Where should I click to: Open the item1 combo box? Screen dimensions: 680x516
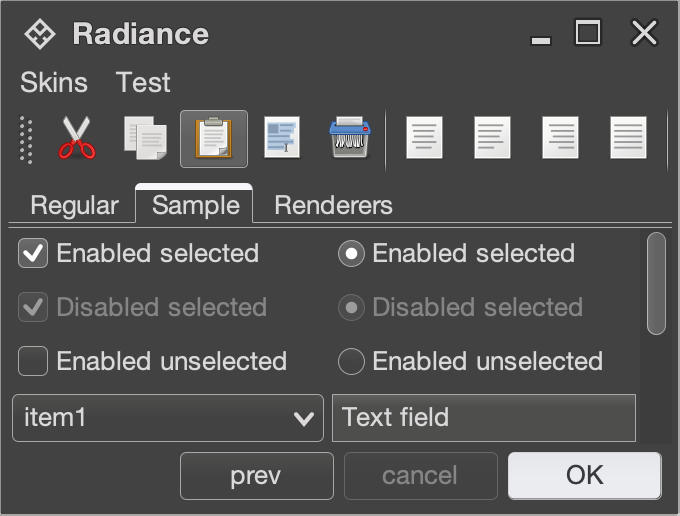(167, 418)
